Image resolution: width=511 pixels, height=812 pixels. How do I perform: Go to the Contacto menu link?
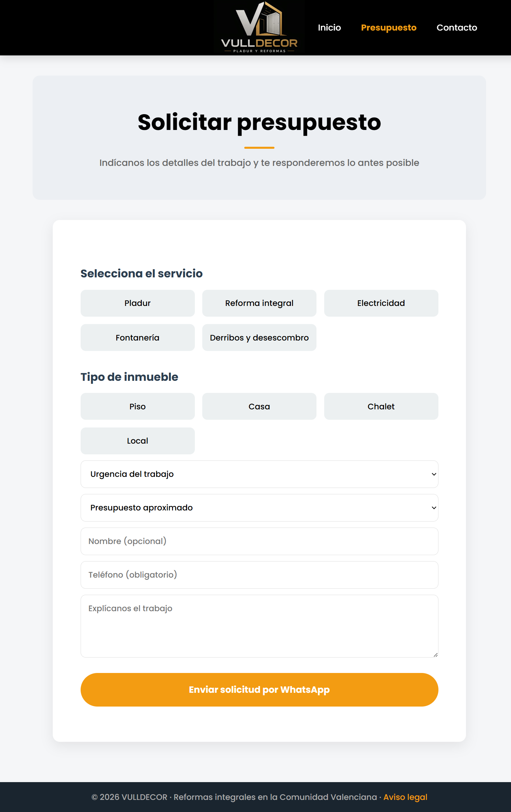[x=457, y=28]
